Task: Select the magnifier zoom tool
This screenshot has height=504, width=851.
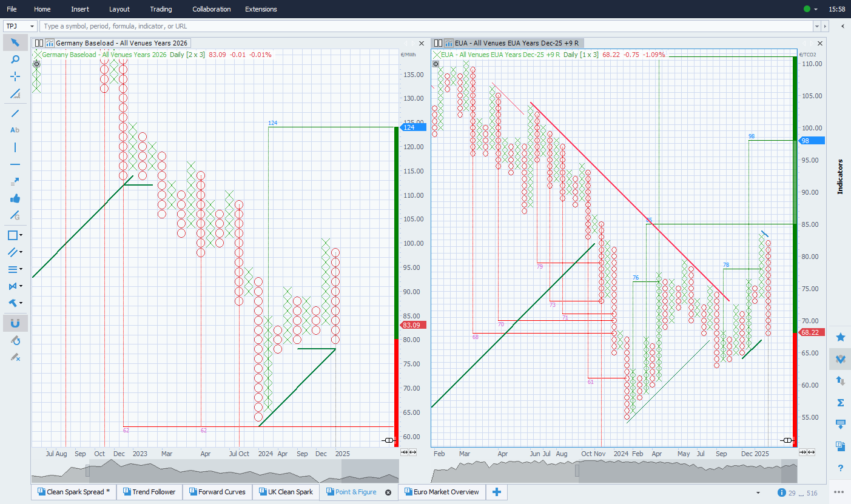Action: pos(15,59)
